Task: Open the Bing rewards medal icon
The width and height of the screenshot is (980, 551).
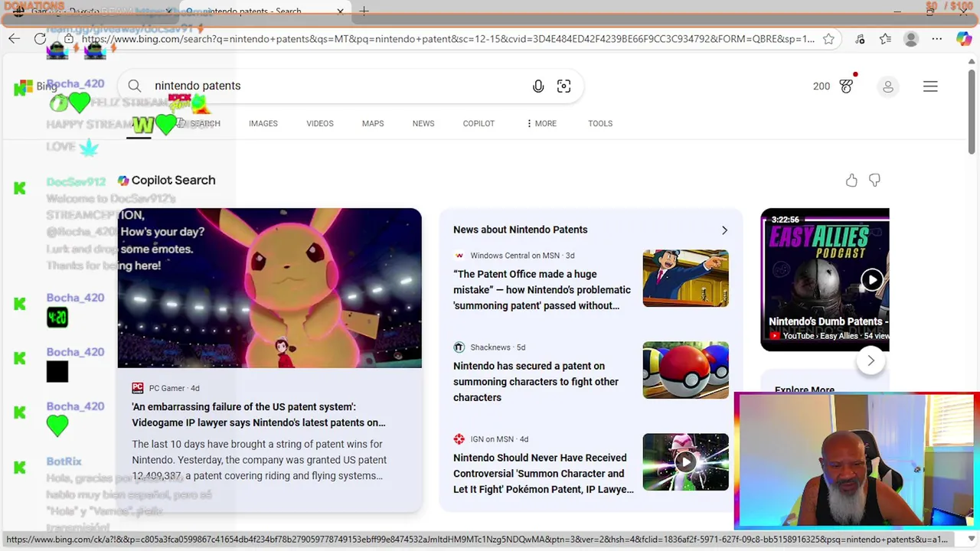Action: [846, 86]
